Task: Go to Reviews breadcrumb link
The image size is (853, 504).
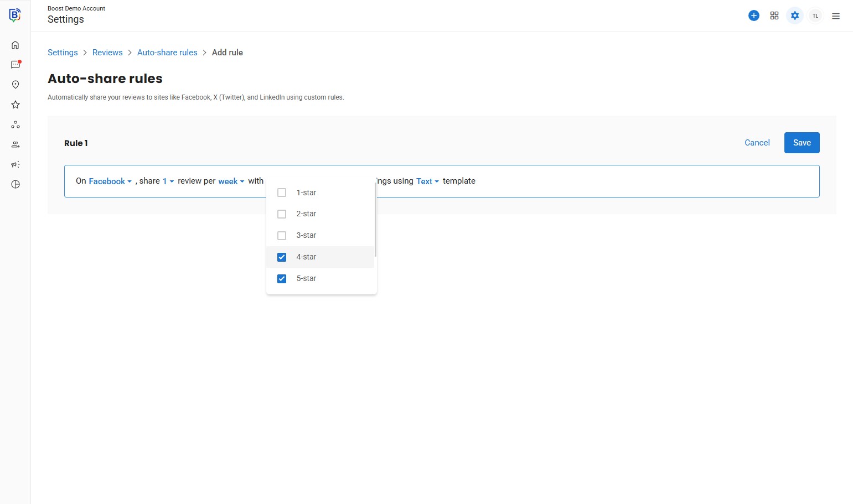Action: pyautogui.click(x=107, y=53)
